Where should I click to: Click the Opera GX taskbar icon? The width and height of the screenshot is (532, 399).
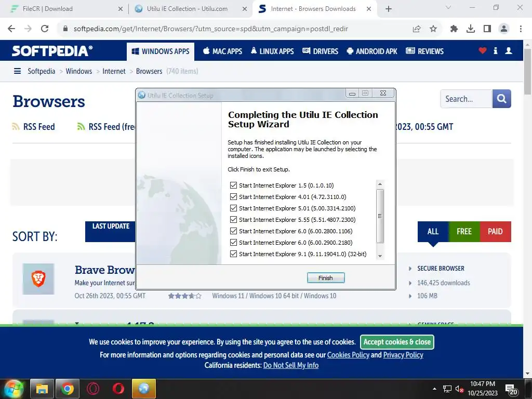click(x=93, y=389)
